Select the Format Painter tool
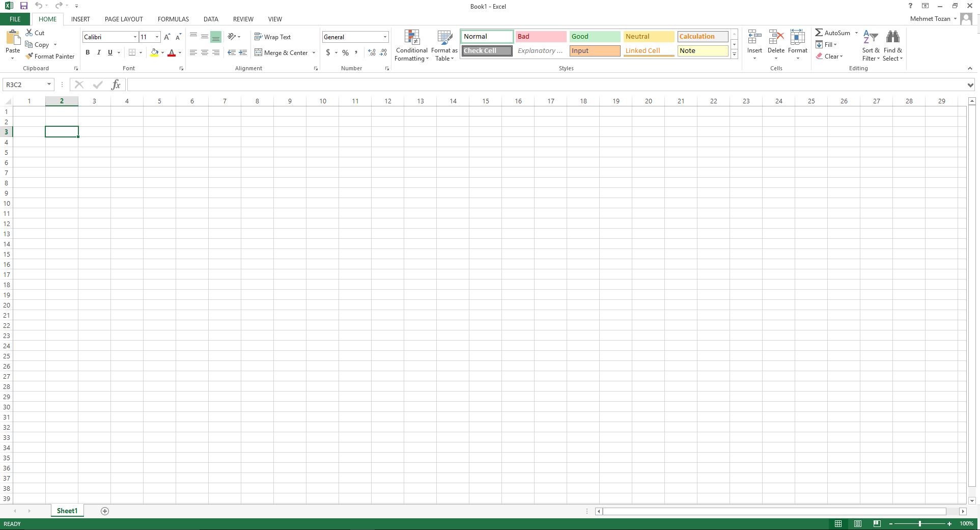The width and height of the screenshot is (980, 530). coord(50,56)
